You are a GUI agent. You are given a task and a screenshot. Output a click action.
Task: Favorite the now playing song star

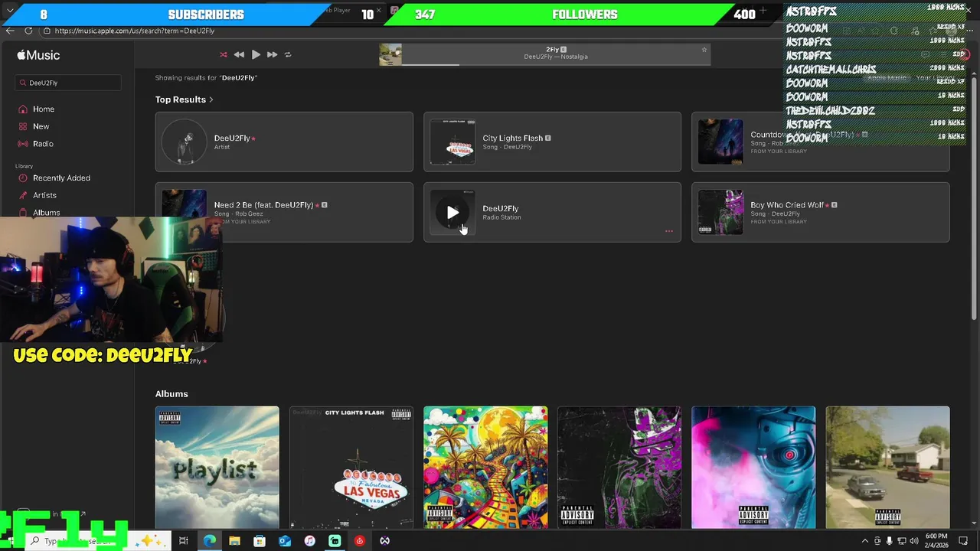pos(704,50)
